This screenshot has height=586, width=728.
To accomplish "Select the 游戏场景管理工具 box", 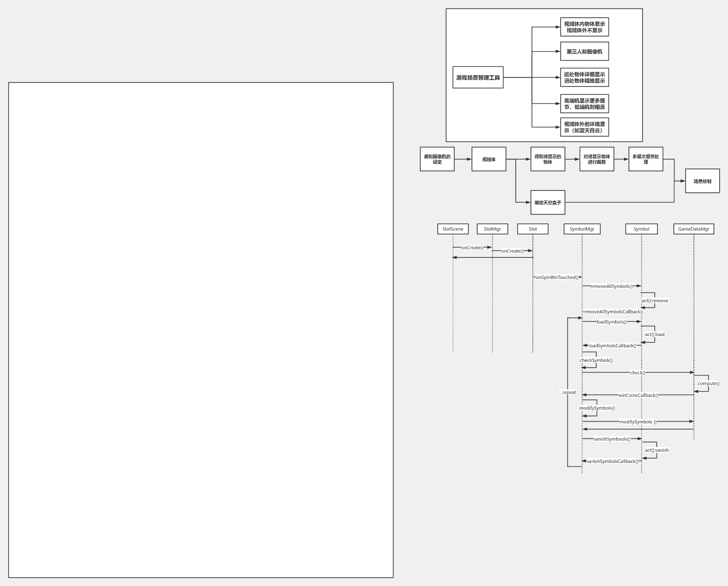I will (478, 78).
